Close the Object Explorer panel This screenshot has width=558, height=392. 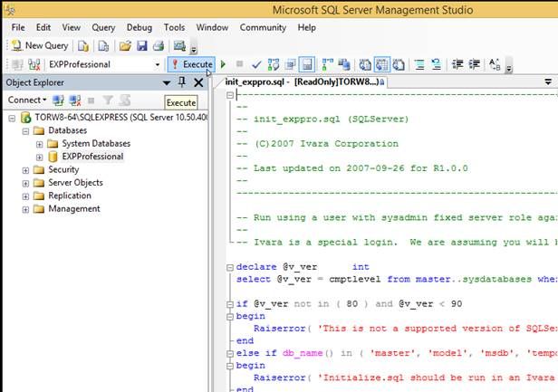pos(198,82)
